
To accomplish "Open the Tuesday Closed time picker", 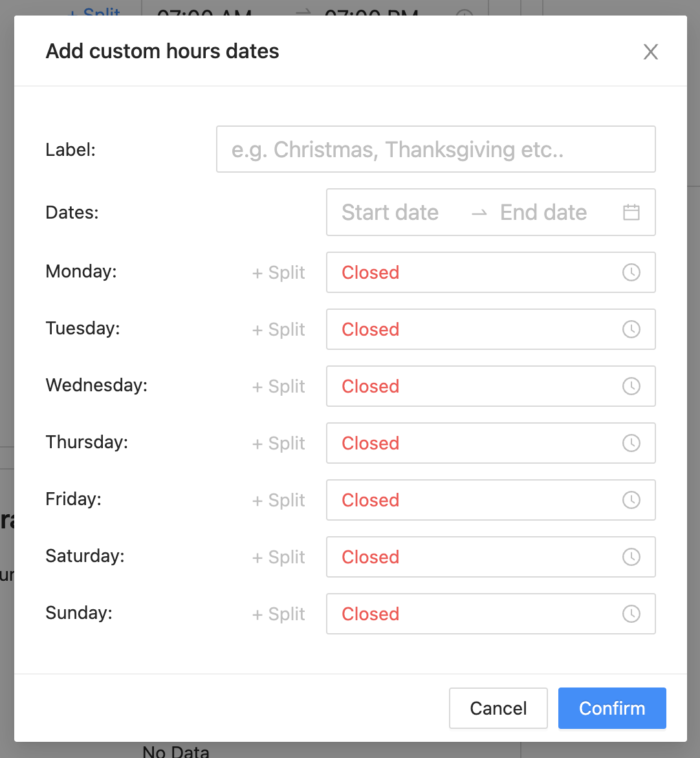I will pos(490,329).
